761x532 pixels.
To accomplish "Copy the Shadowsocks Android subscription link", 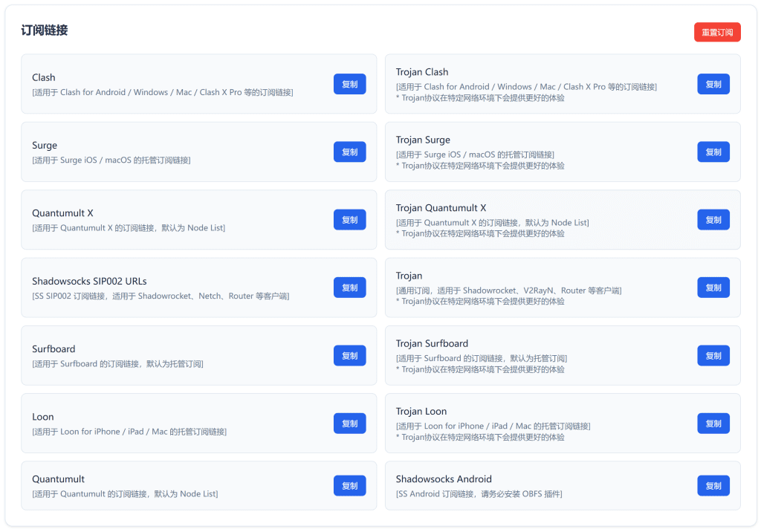I will coord(713,486).
